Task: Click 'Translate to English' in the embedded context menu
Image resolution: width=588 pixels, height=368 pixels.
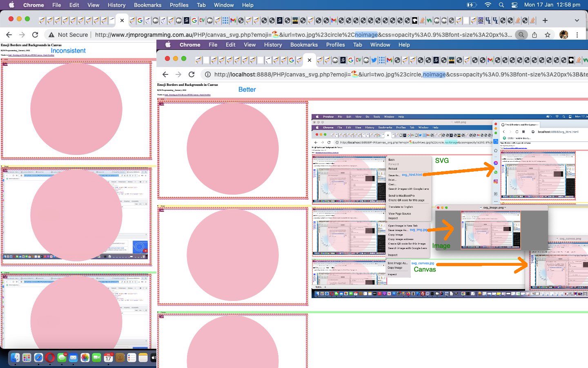Action: [401, 207]
